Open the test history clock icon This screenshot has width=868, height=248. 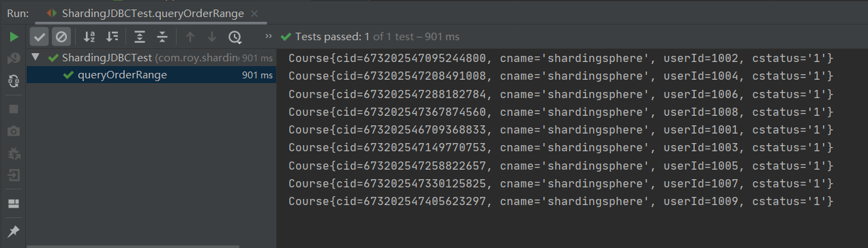[235, 37]
